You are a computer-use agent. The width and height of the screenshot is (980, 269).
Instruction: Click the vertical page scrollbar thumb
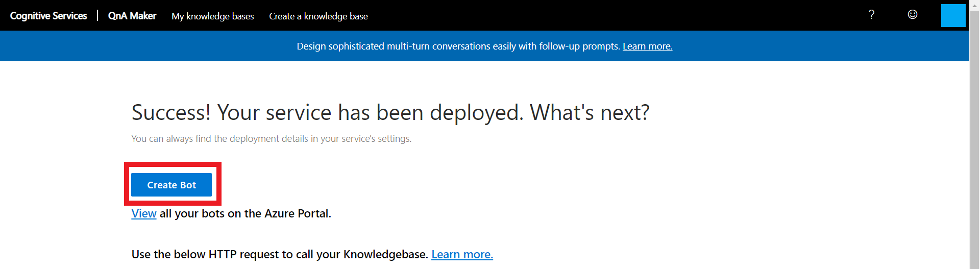click(x=974, y=138)
